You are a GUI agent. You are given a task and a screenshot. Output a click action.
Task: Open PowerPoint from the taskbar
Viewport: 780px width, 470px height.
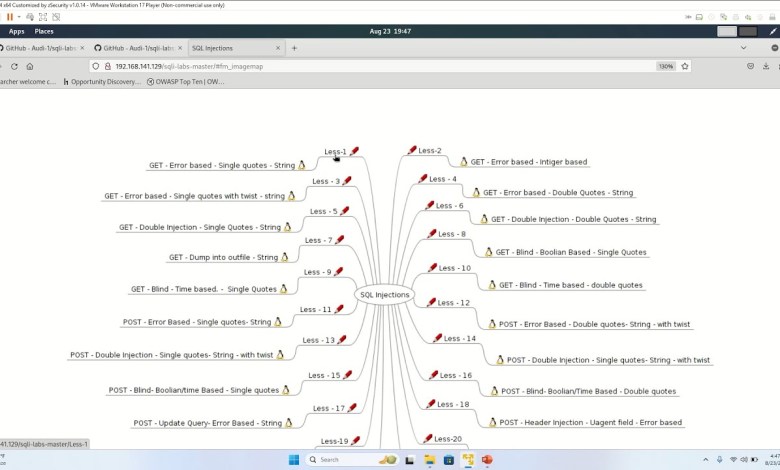pos(488,459)
